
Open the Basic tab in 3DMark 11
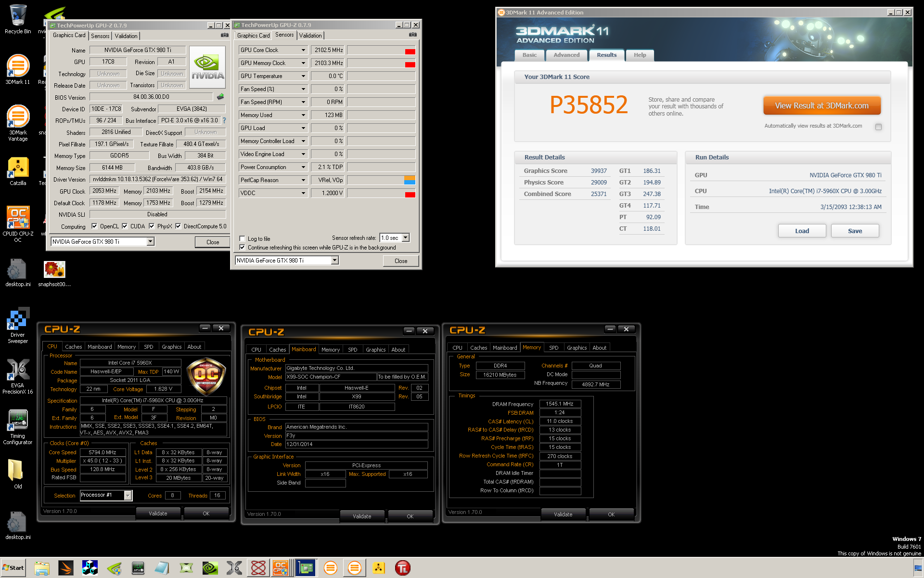[529, 55]
